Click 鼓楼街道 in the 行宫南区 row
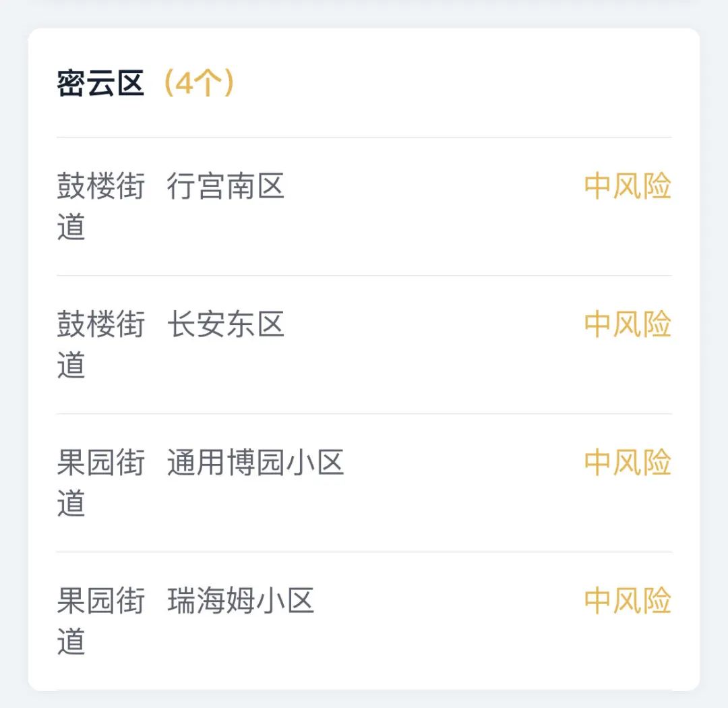 pyautogui.click(x=100, y=206)
